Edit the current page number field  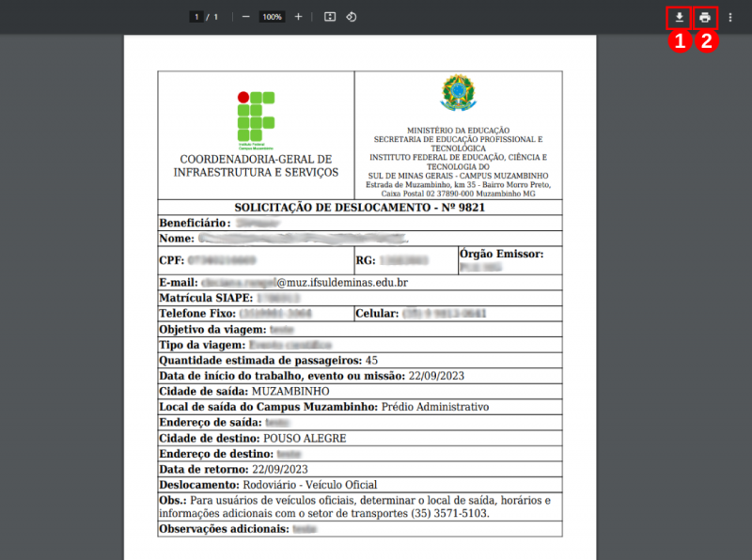[196, 17]
